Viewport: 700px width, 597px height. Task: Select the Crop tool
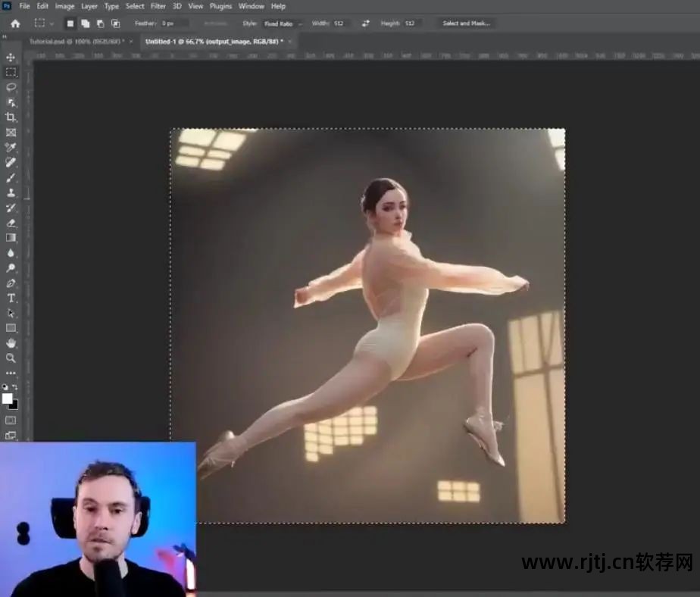coord(11,117)
